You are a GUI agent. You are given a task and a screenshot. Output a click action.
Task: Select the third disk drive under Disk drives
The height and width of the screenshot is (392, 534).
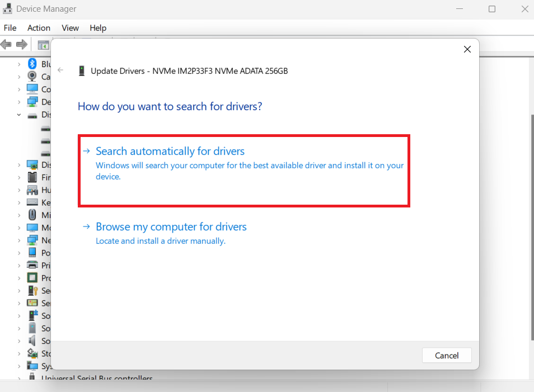(46, 154)
